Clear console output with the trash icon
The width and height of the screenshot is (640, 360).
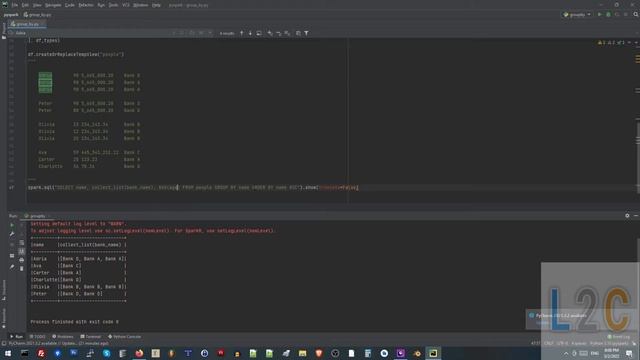click(x=22, y=269)
